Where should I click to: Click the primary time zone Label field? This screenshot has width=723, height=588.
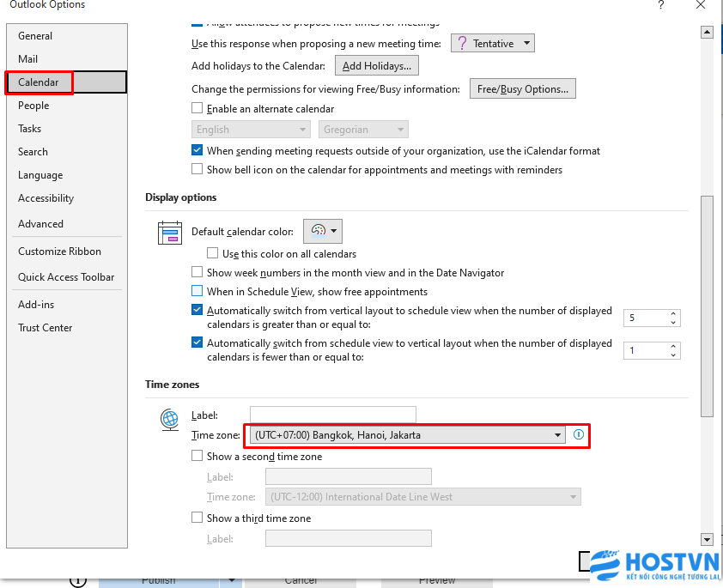tap(333, 415)
